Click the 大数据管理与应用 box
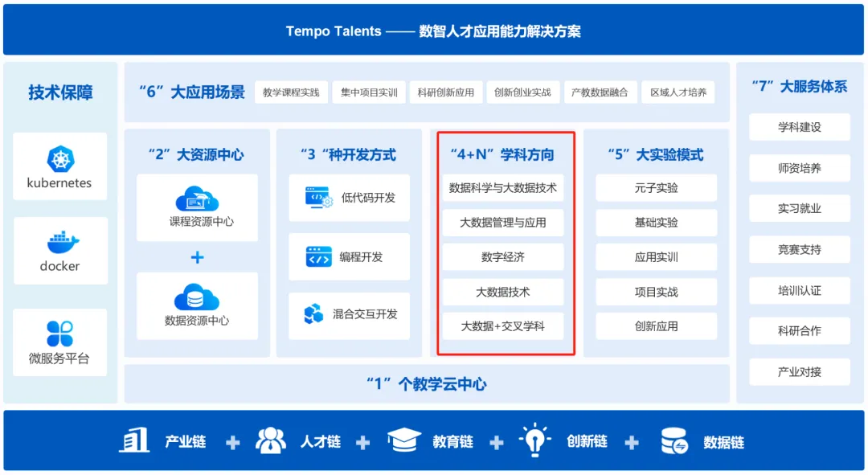The width and height of the screenshot is (868, 475). click(x=502, y=223)
